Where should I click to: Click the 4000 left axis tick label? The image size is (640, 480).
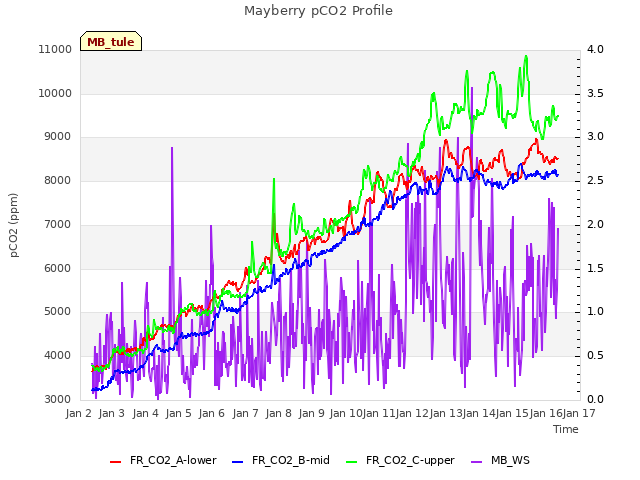[x=58, y=356]
